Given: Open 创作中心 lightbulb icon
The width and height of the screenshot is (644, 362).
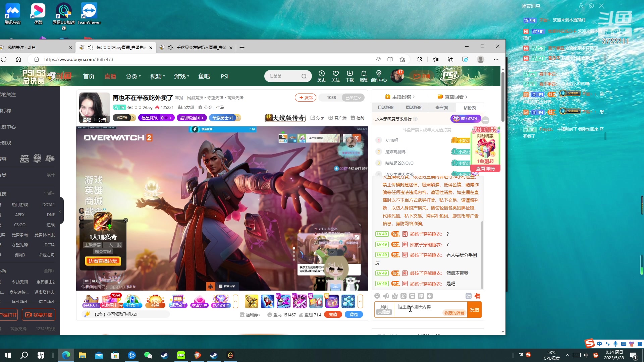Looking at the screenshot, I should 379,76.
